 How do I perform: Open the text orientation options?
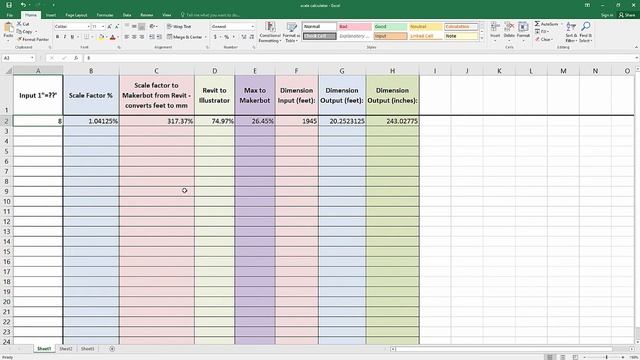[x=153, y=27]
